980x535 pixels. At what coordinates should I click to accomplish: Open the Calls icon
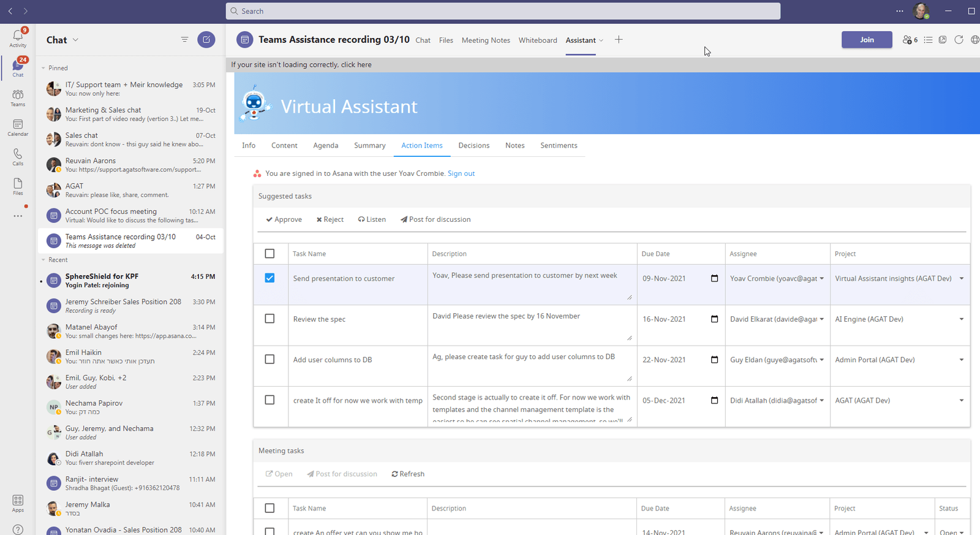pyautogui.click(x=18, y=157)
